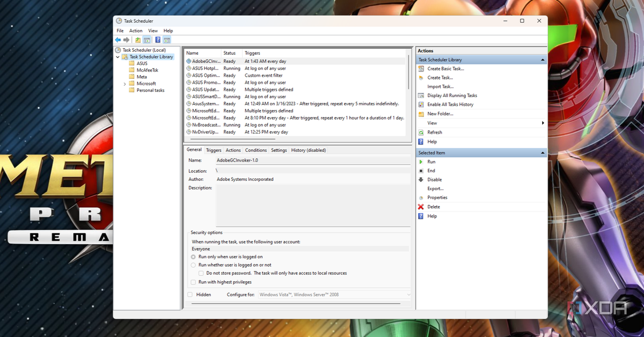Click Enable All Tasks History
Viewport: 644px width, 337px height.
(x=450, y=105)
